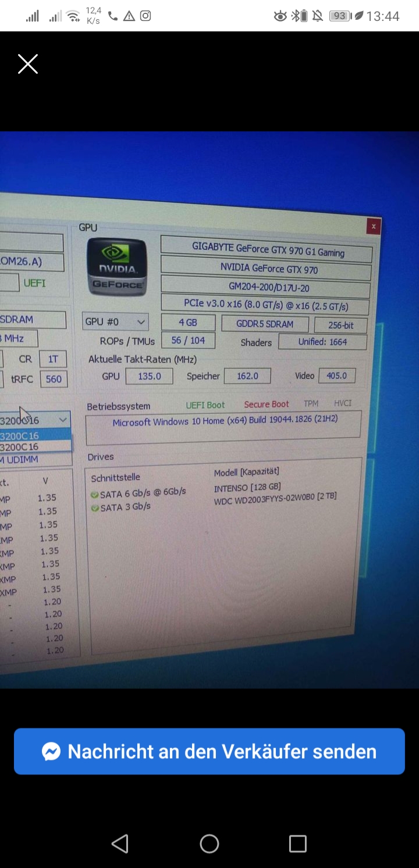
Task: Click the PCIe v3.0 x16 bus field
Action: [265, 304]
